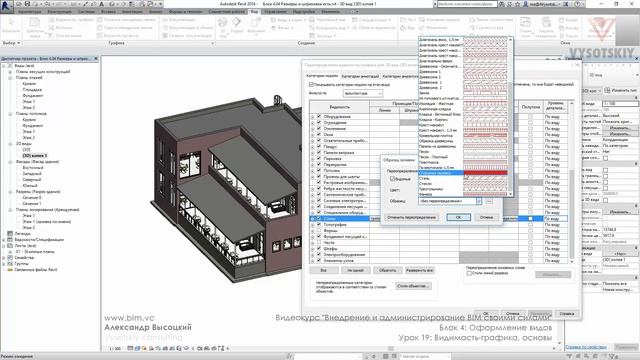Open the Фильтр dropdown showing Архитектура
Screen dimensions: 640x360
click(362, 93)
